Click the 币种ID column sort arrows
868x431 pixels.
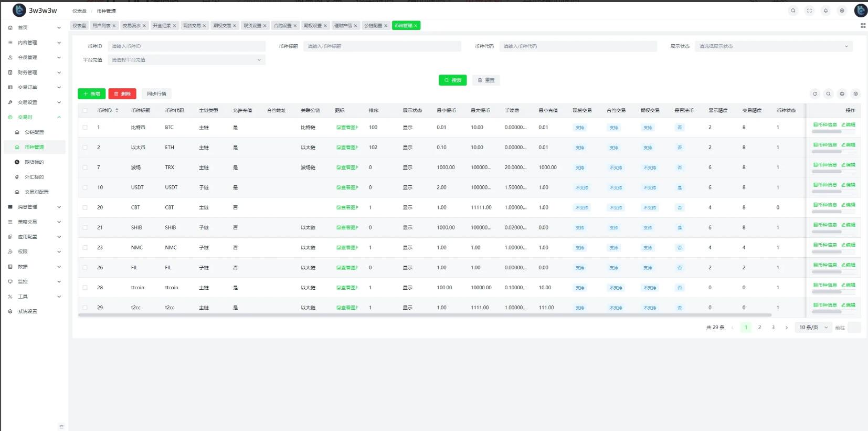[x=117, y=110]
